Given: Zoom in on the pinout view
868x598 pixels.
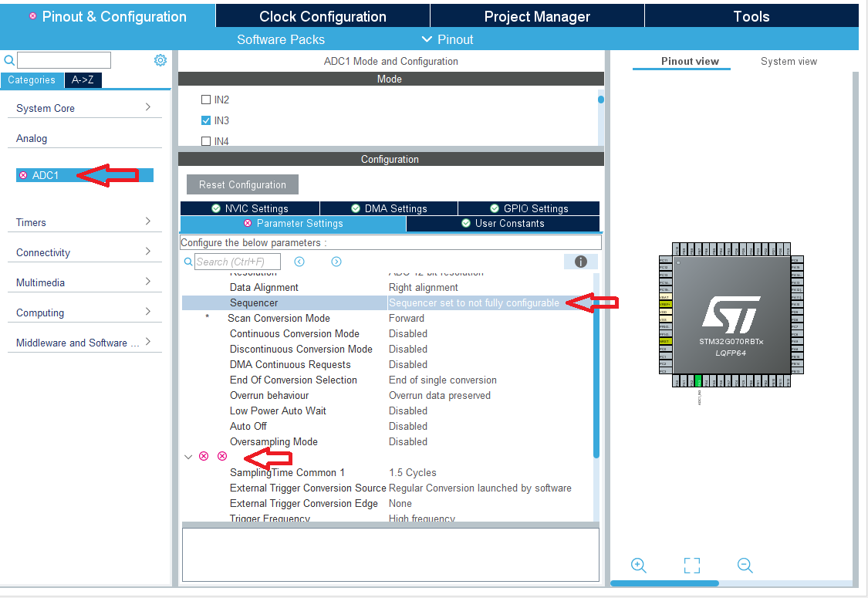Looking at the screenshot, I should [638, 565].
